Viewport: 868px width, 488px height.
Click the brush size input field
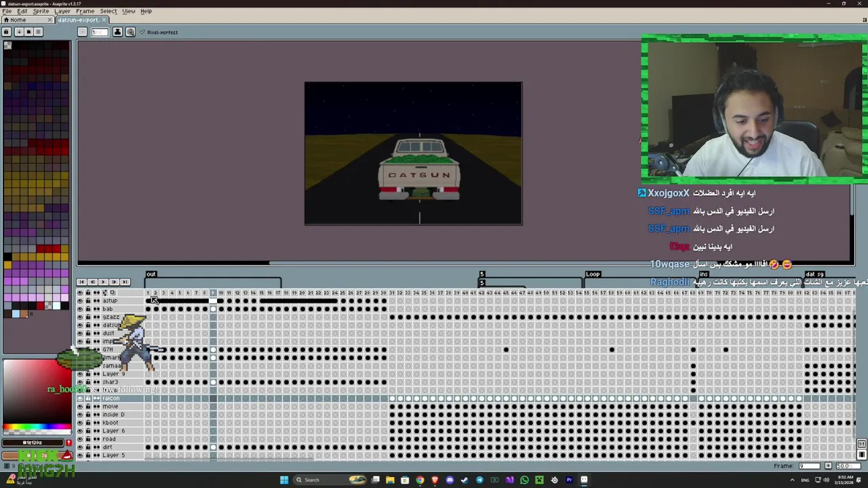pos(100,32)
